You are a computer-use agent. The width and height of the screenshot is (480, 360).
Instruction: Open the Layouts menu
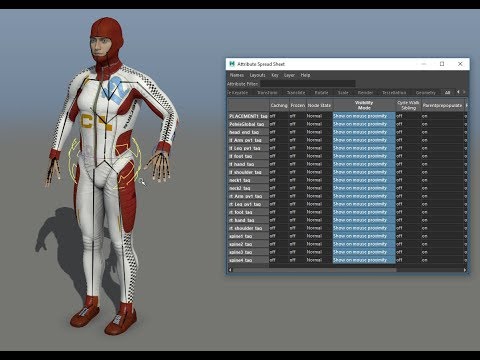(257, 75)
